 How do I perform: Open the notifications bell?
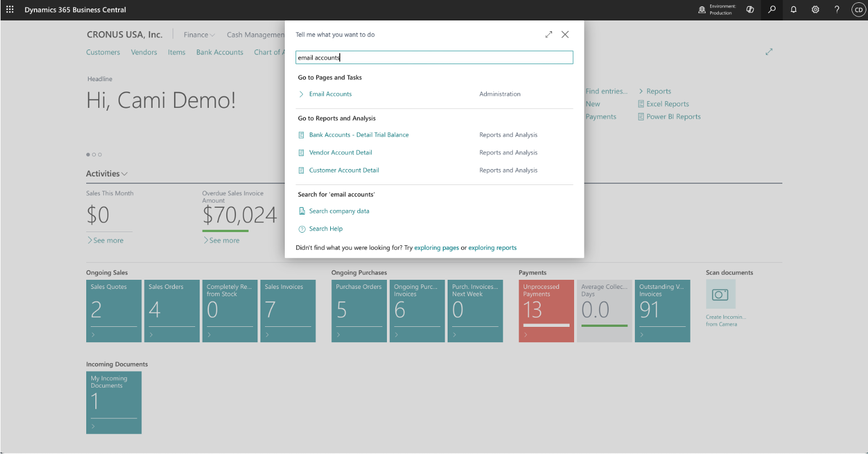click(794, 10)
